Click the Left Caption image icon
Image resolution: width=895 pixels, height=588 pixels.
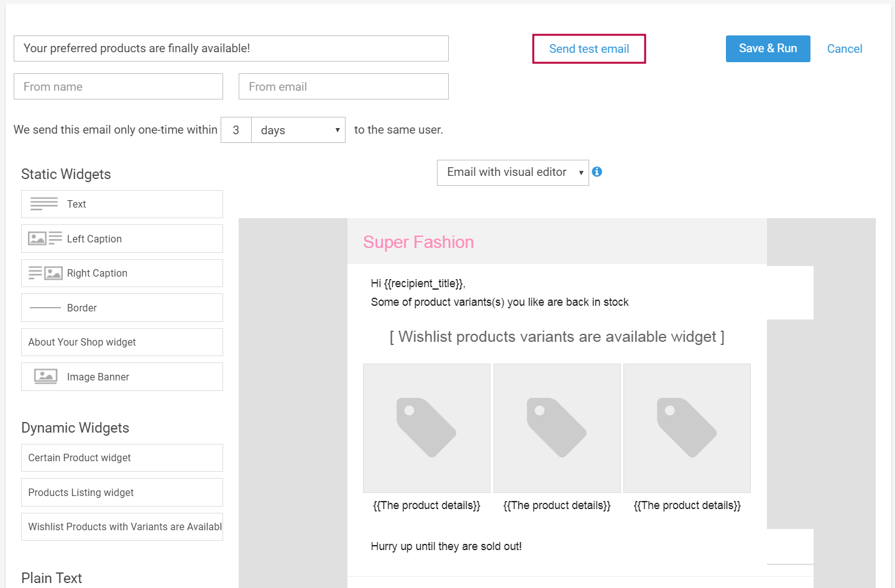click(45, 238)
